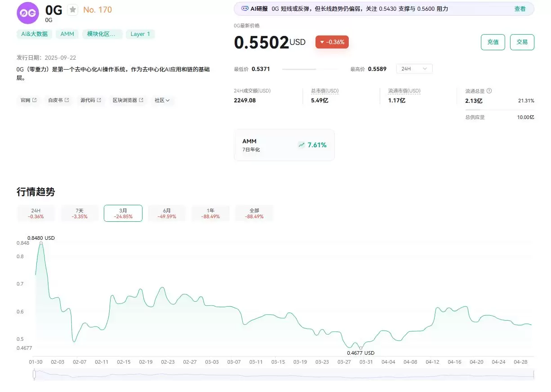Click the 查看 link in AI banner
This screenshot has height=392, width=551.
[x=520, y=9]
